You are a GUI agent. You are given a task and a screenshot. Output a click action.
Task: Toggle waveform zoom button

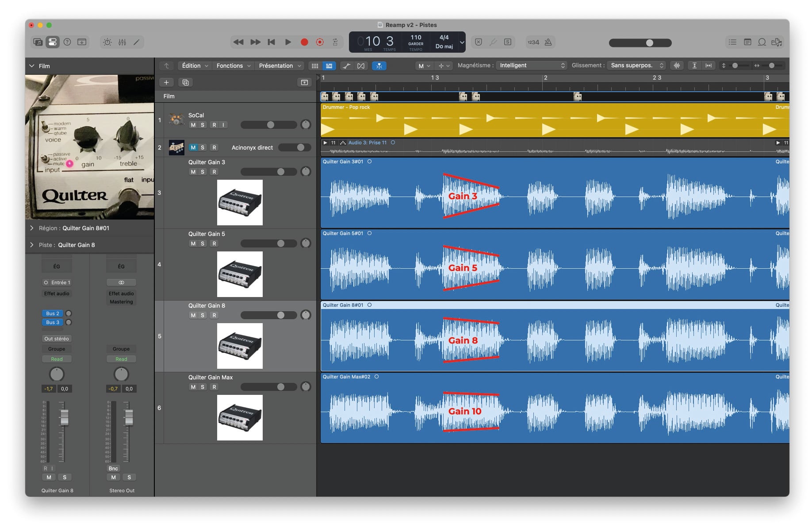click(677, 66)
